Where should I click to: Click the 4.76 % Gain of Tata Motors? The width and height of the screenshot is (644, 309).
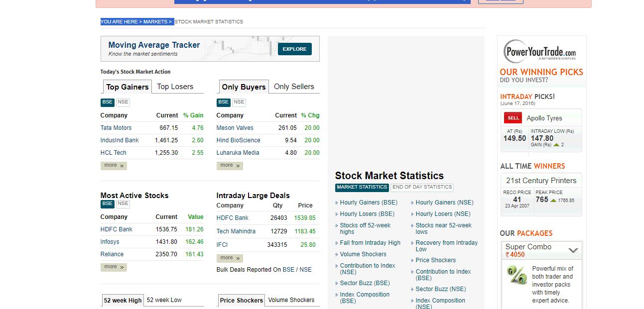198,128
